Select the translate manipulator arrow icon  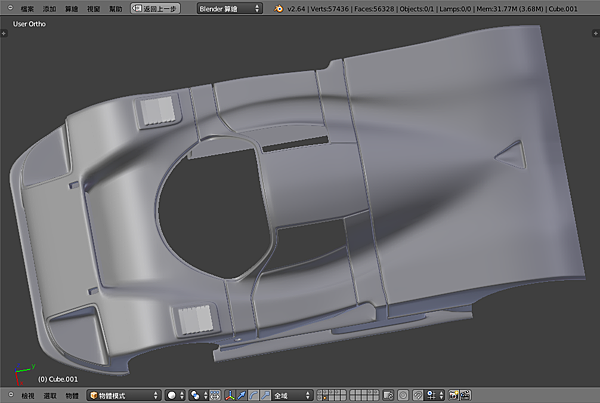pos(242,395)
